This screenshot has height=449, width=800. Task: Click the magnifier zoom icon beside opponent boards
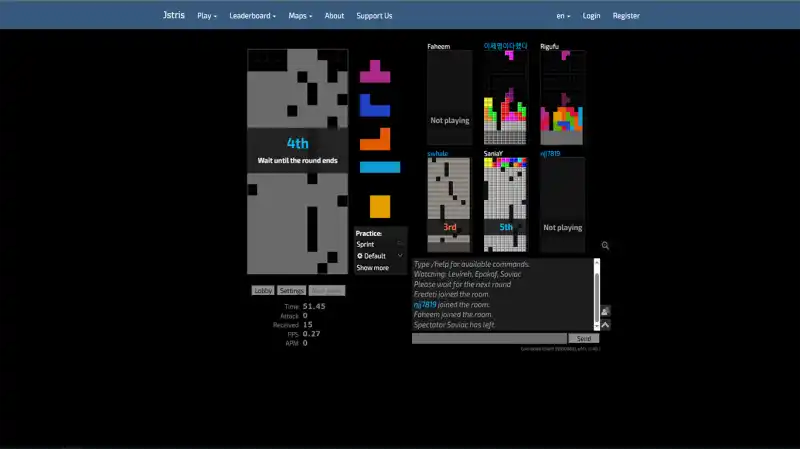605,245
